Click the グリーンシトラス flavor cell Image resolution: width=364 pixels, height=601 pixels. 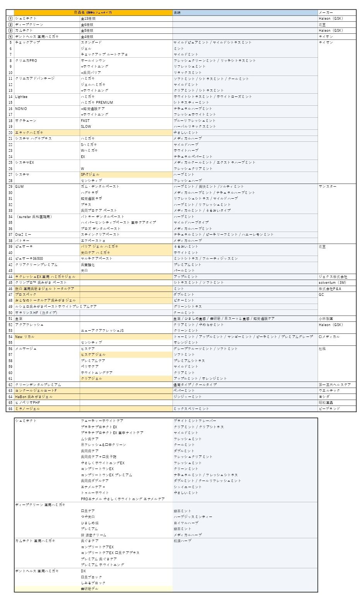(x=245, y=307)
